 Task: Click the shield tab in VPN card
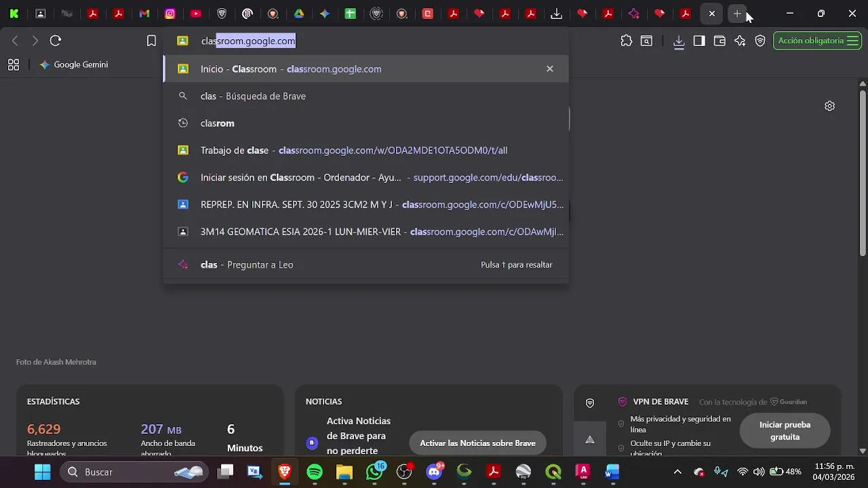coord(590,403)
